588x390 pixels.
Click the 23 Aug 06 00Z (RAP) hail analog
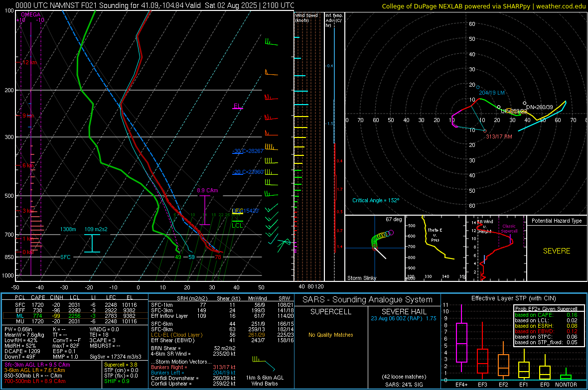[x=404, y=318]
